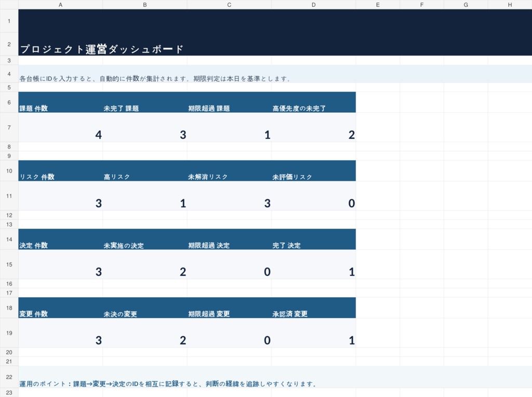Select row 1 header
The width and height of the screenshot is (532, 397).
point(9,21)
